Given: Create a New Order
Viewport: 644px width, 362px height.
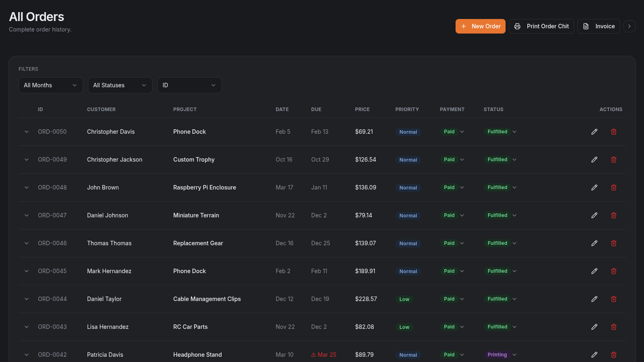Looking at the screenshot, I should tap(480, 26).
